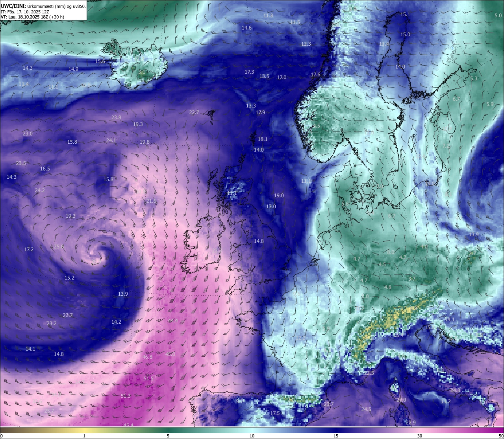Click the 17.9 value label
Screen dimensions: 504x439
pos(260,112)
